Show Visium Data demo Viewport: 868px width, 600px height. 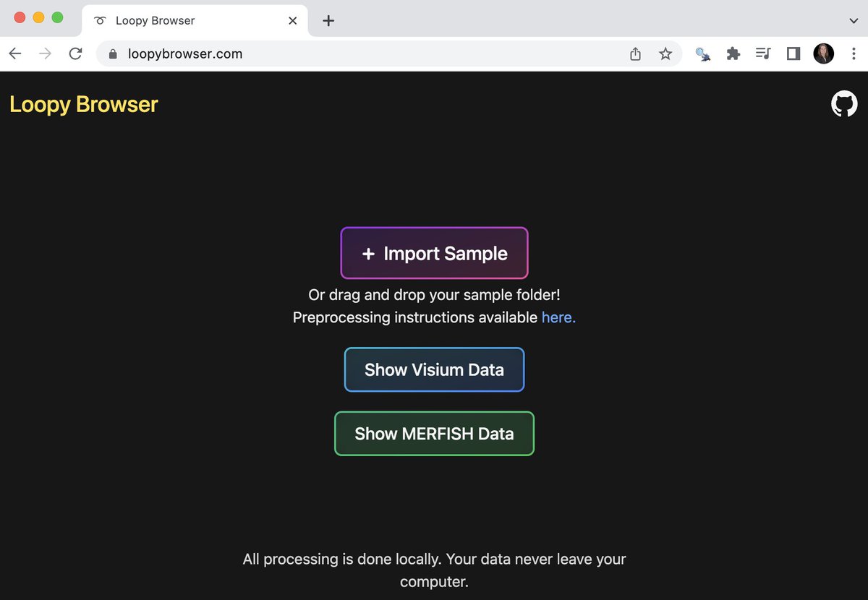pos(434,369)
